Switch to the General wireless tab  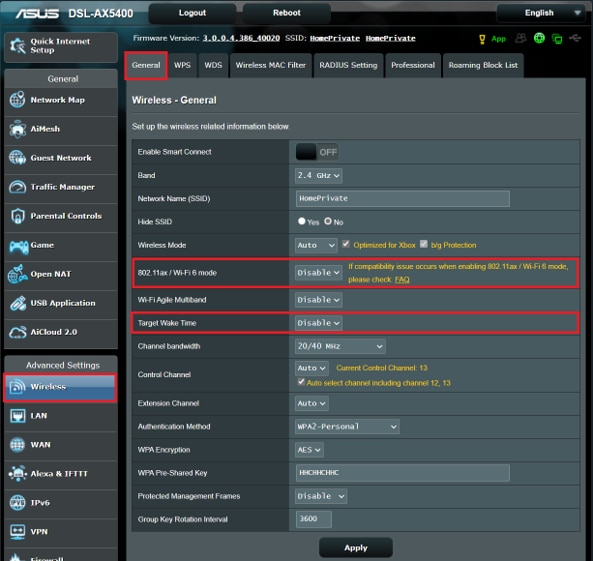(146, 65)
